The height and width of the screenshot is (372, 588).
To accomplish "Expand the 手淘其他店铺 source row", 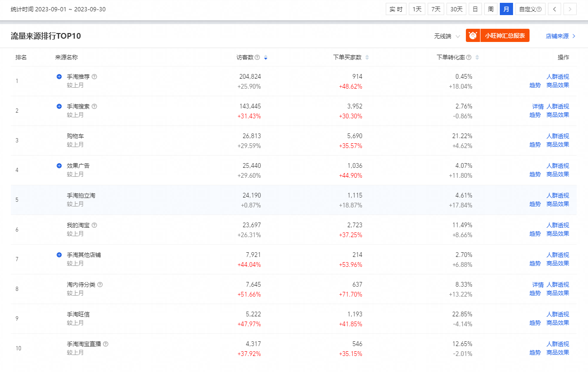I will [x=59, y=255].
